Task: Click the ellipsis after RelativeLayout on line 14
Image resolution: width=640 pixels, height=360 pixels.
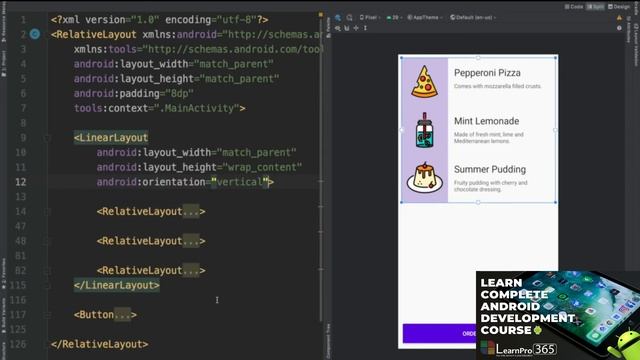Action: tap(191, 212)
